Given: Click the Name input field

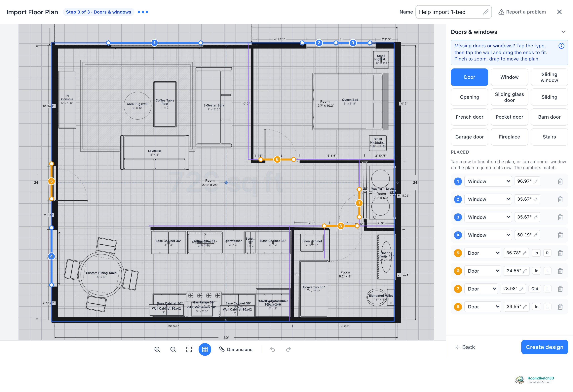Looking at the screenshot, I should point(453,12).
